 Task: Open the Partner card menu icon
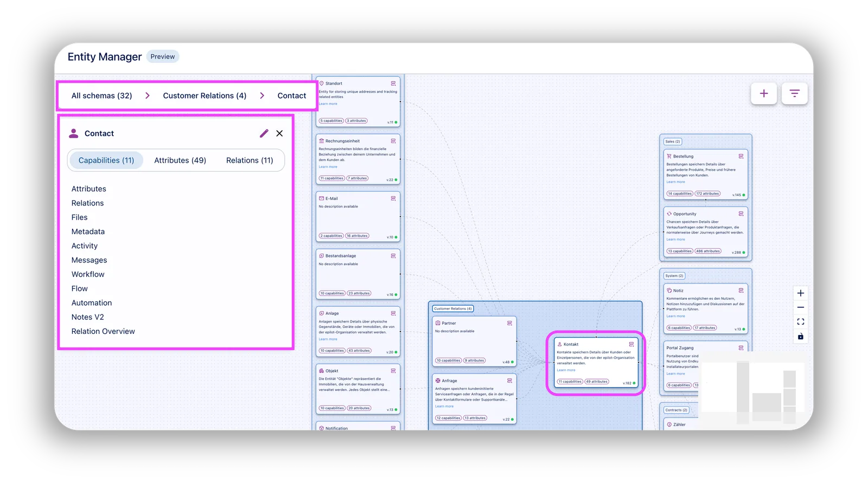click(x=509, y=323)
